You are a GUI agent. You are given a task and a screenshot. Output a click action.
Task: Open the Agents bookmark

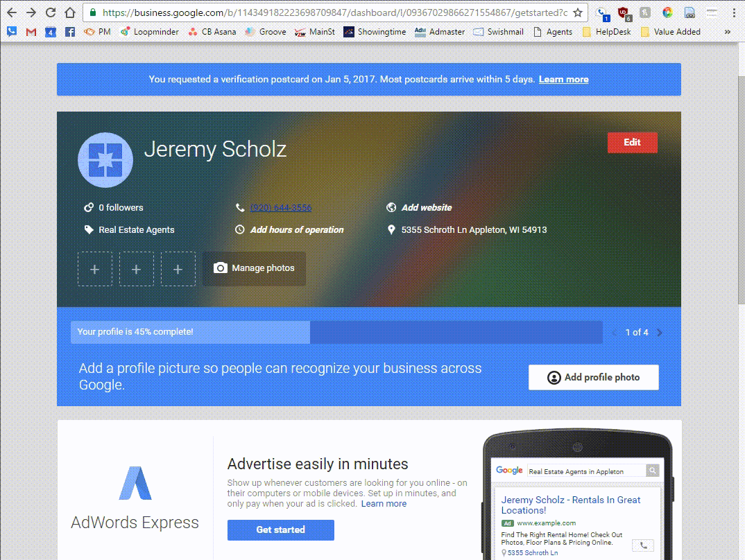click(553, 32)
